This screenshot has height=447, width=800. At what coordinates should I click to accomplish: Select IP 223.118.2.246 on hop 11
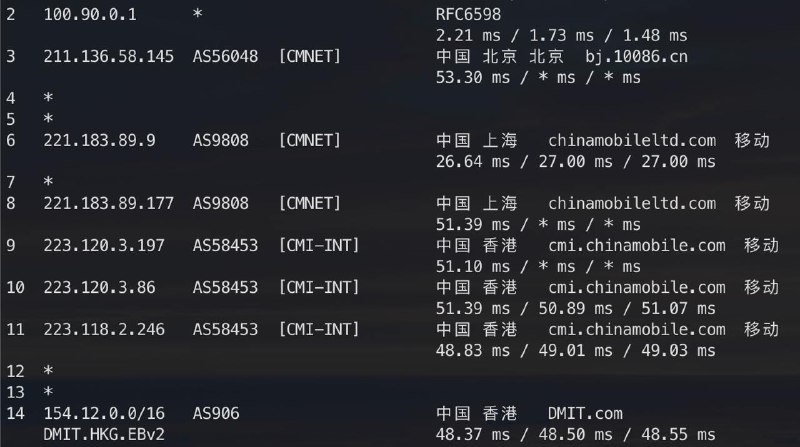click(104, 330)
